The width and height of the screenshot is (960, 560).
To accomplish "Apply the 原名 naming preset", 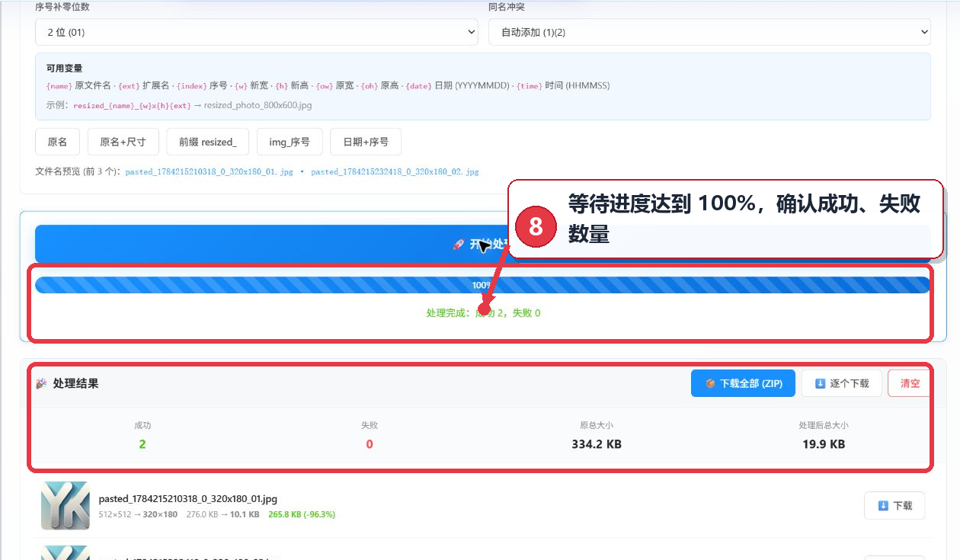I will pyautogui.click(x=58, y=142).
